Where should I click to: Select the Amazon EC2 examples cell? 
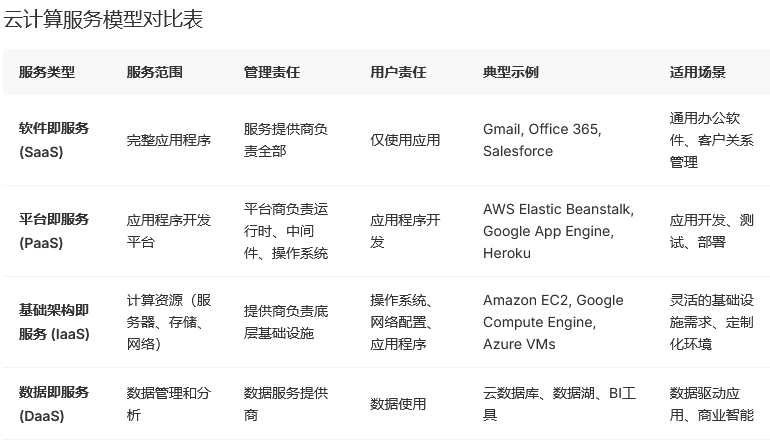pyautogui.click(x=553, y=322)
